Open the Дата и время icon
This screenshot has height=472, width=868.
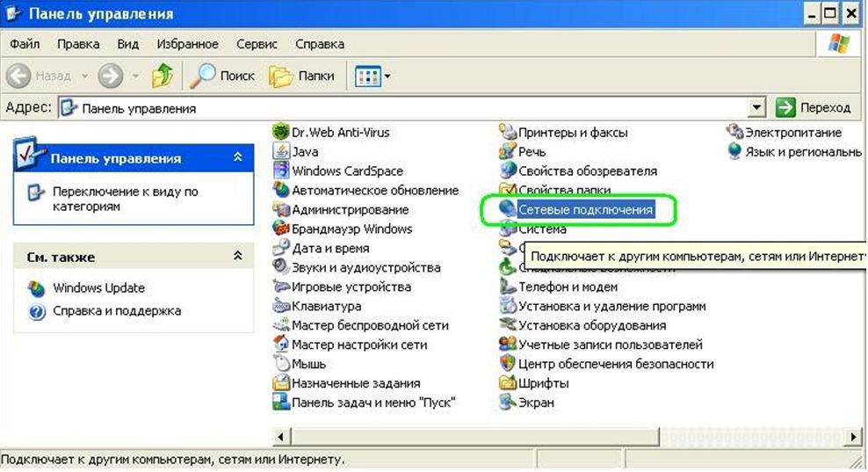(281, 249)
